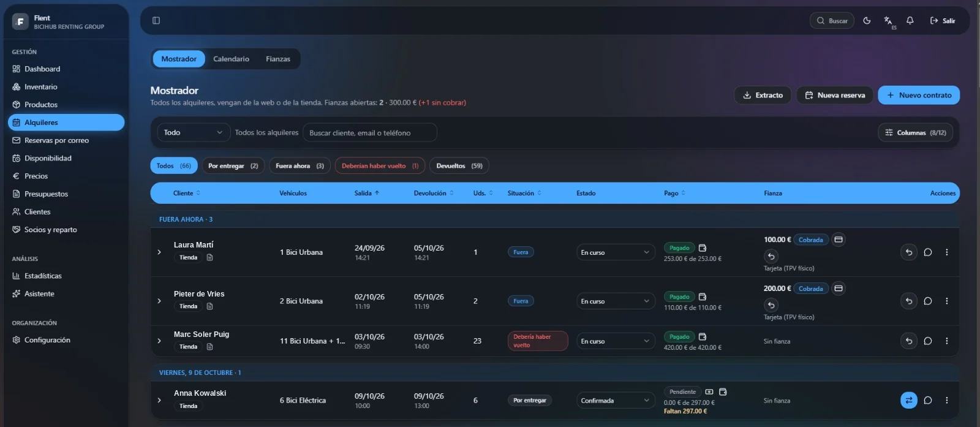
Task: Go to Inventario in the sidebar
Action: (x=66, y=87)
